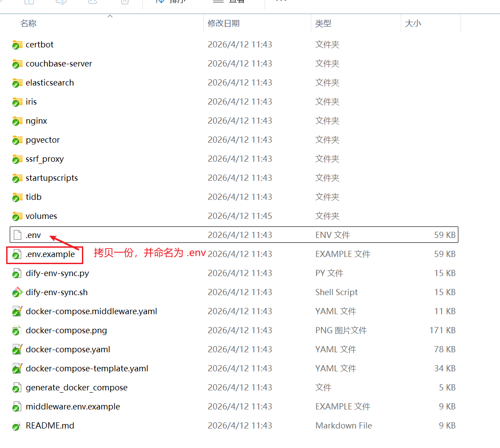This screenshot has height=448, width=500.
Task: Click the nginx folder icon
Action: (17, 121)
